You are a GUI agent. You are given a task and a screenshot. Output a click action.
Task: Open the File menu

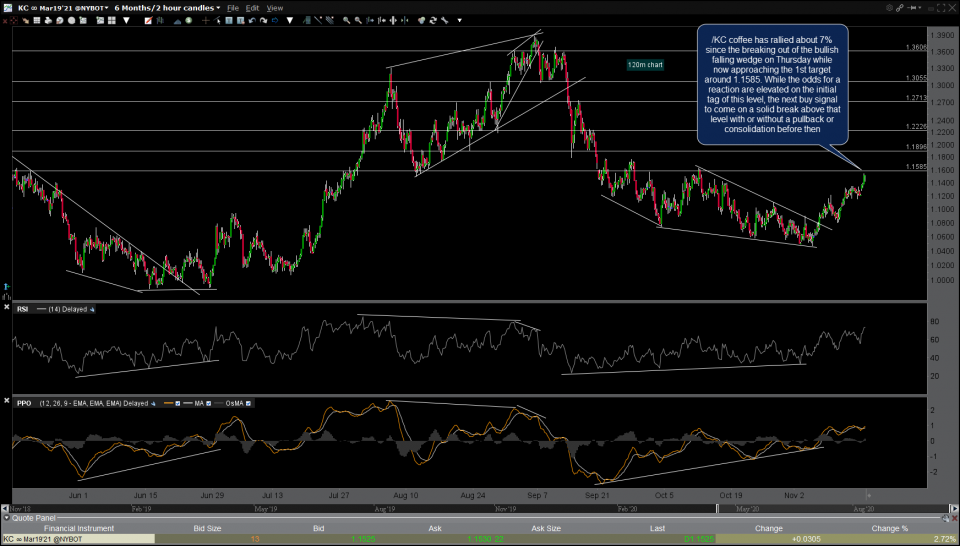(233, 8)
